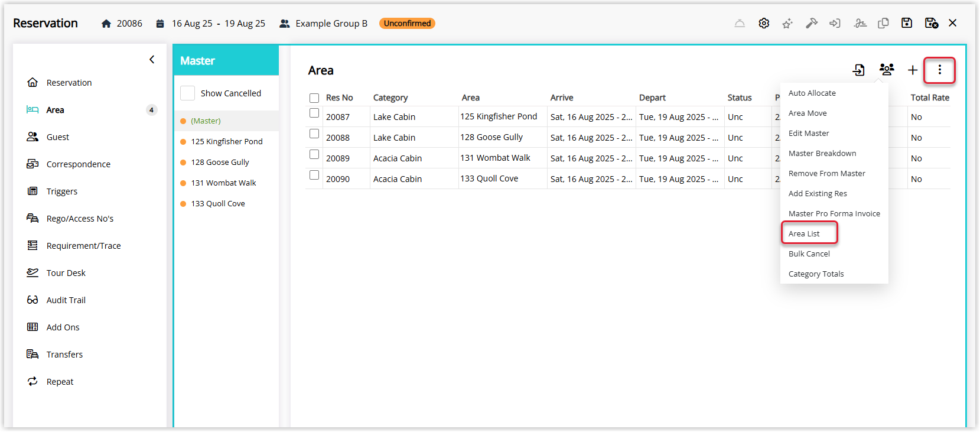This screenshot has height=432, width=980.
Task: Click the hammer tool icon in header
Action: [x=812, y=24]
